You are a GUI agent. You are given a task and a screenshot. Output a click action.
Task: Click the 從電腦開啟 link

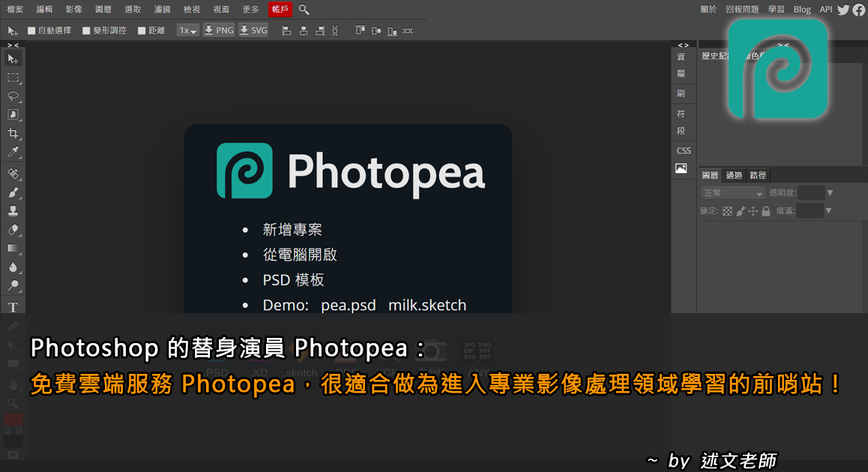tap(300, 255)
